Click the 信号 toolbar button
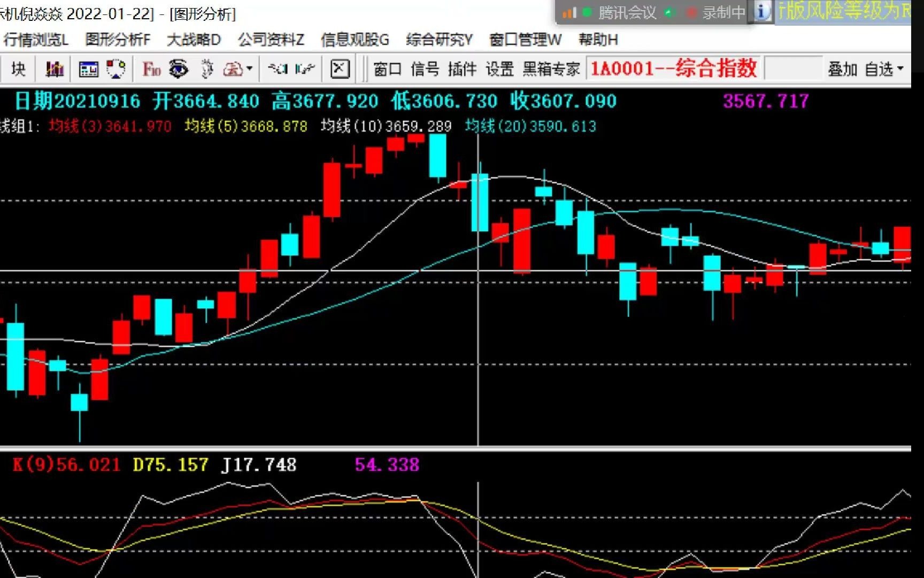 point(425,69)
